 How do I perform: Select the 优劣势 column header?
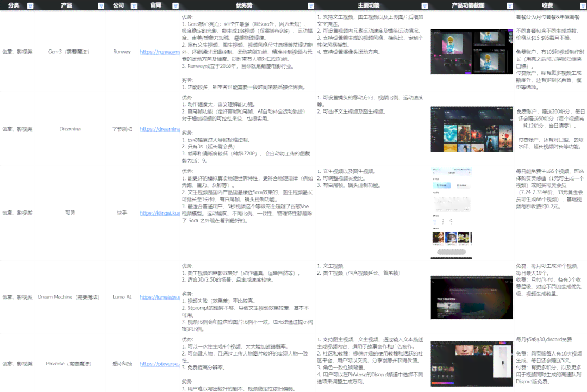[x=244, y=5]
